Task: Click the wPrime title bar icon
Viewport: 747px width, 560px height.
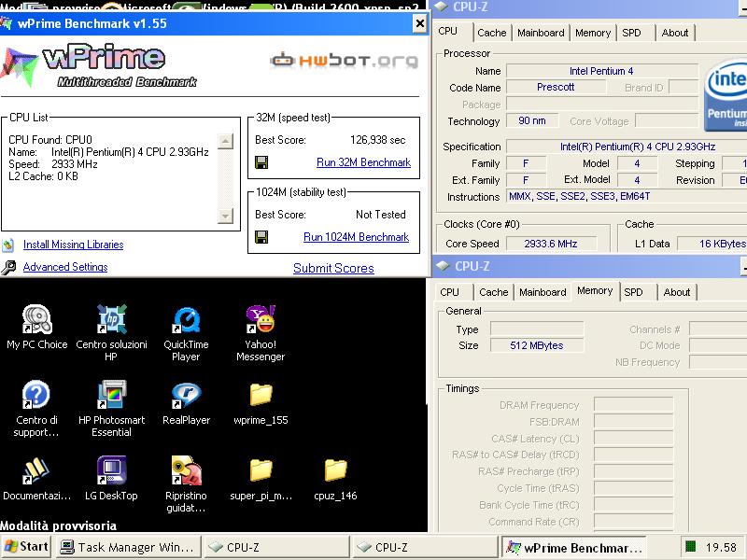Action: coord(7,24)
